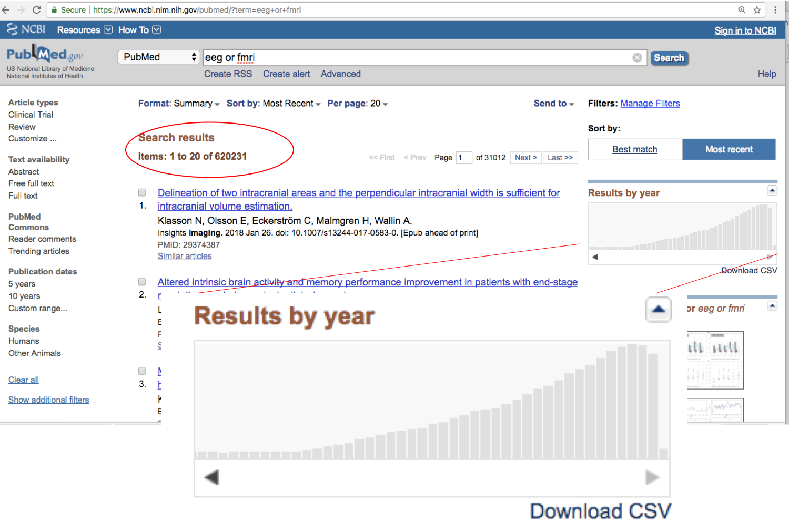Select the Best match sort tab
Image resolution: width=789 pixels, height=532 pixels.
635,149
